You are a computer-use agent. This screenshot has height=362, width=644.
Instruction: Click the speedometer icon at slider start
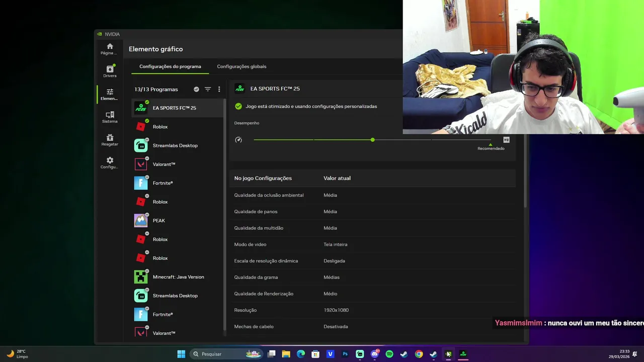pos(238,140)
